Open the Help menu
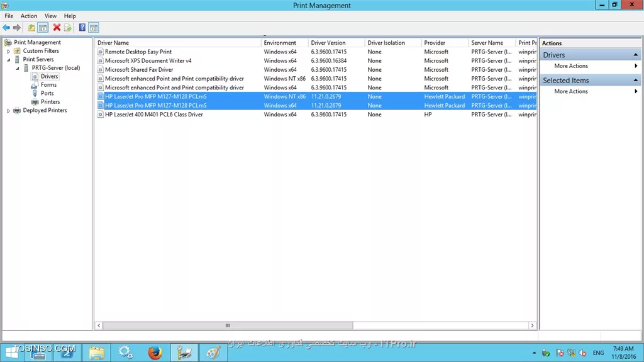The height and width of the screenshot is (362, 644). tap(70, 16)
